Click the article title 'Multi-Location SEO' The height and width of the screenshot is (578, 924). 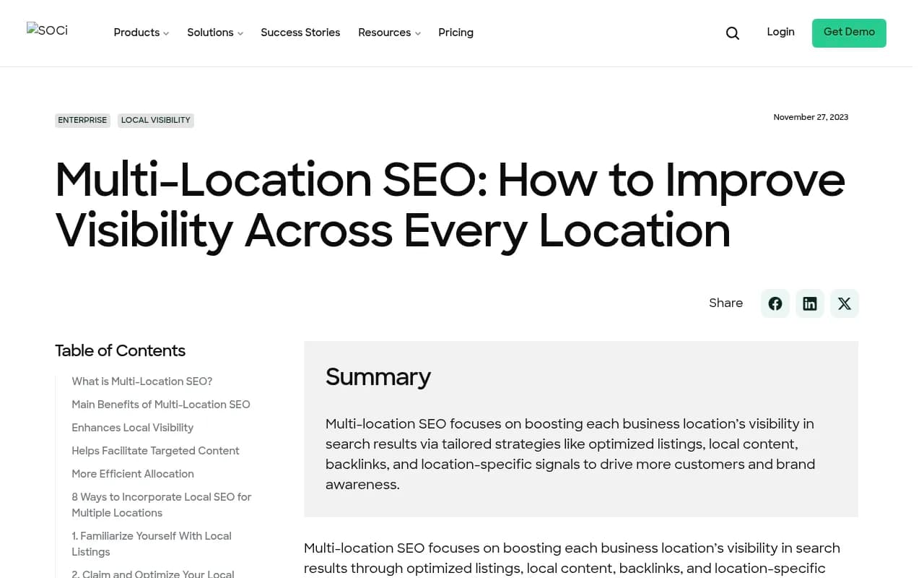tap(450, 205)
